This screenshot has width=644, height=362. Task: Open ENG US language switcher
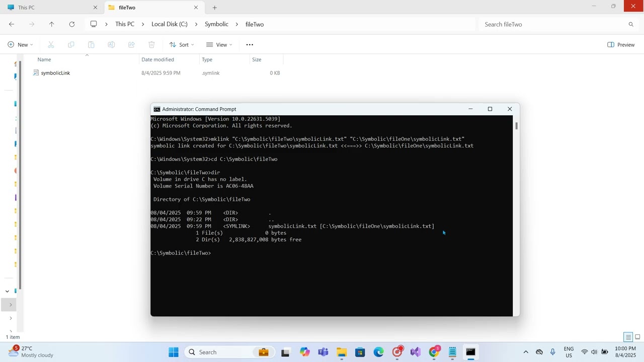(569, 352)
